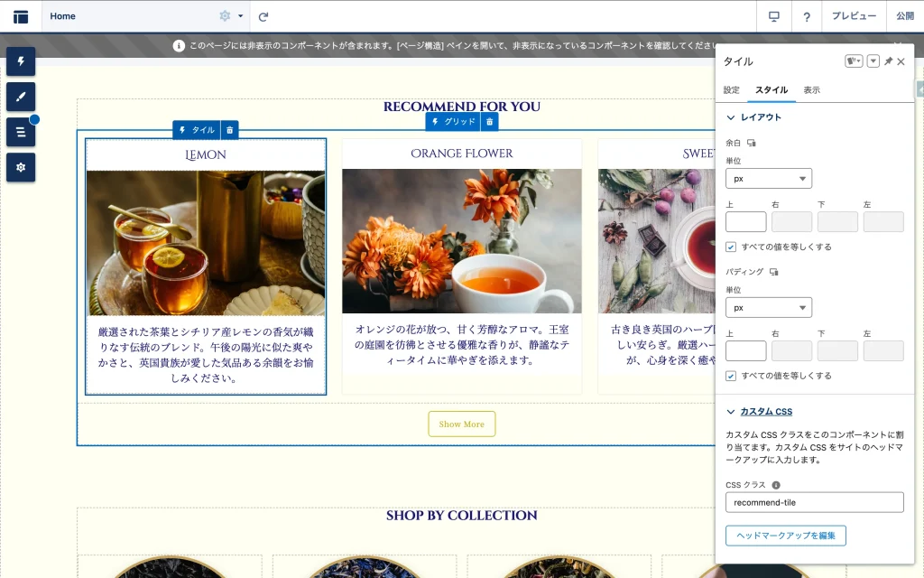924x578 pixels.
Task: Open the help question mark menu
Action: [x=806, y=16]
